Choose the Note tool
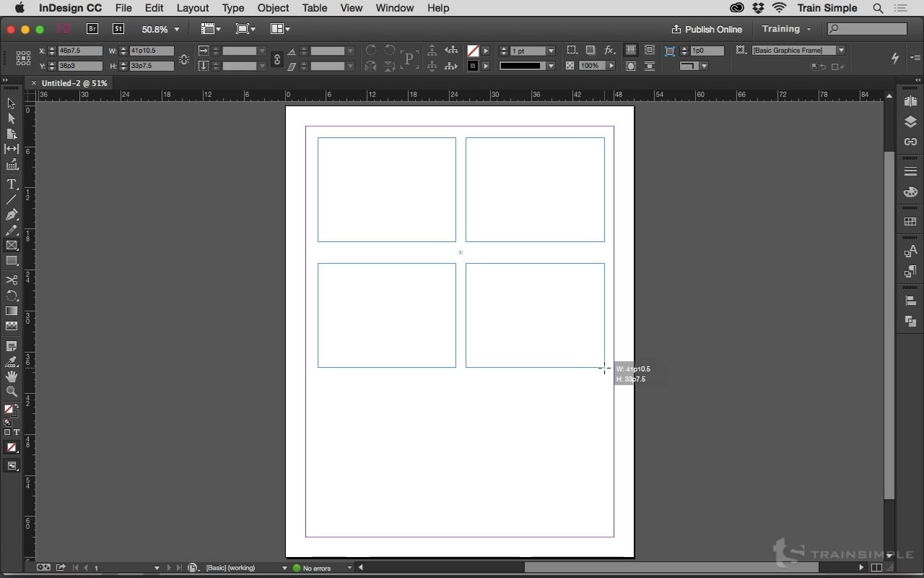This screenshot has width=924, height=578. (12, 347)
